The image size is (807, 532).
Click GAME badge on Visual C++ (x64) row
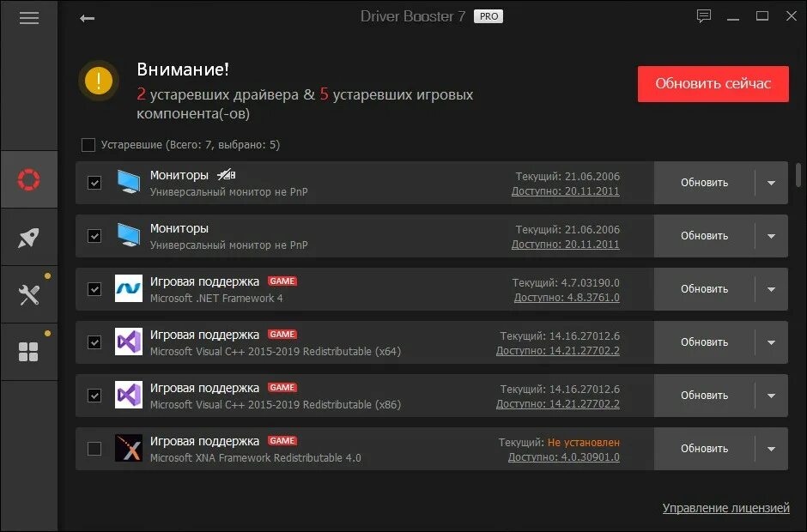pos(282,335)
